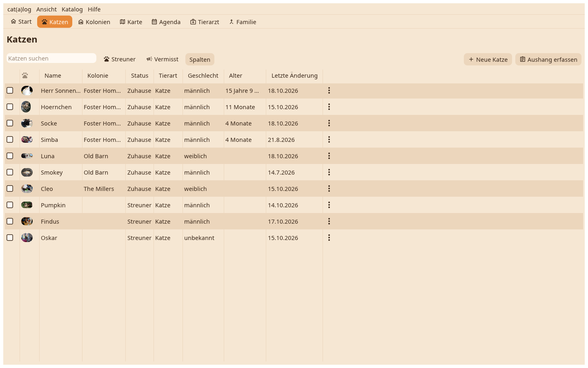
Task: Toggle the Streuner filter
Action: coord(120,59)
